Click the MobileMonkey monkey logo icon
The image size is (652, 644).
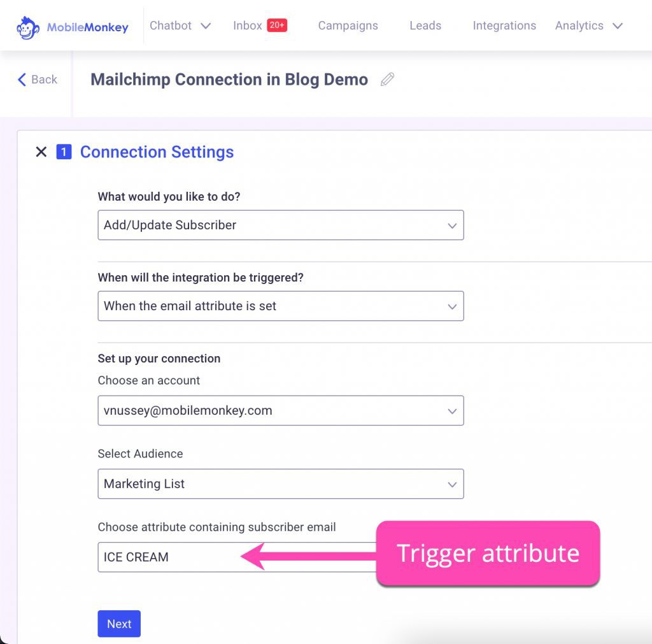click(x=28, y=27)
